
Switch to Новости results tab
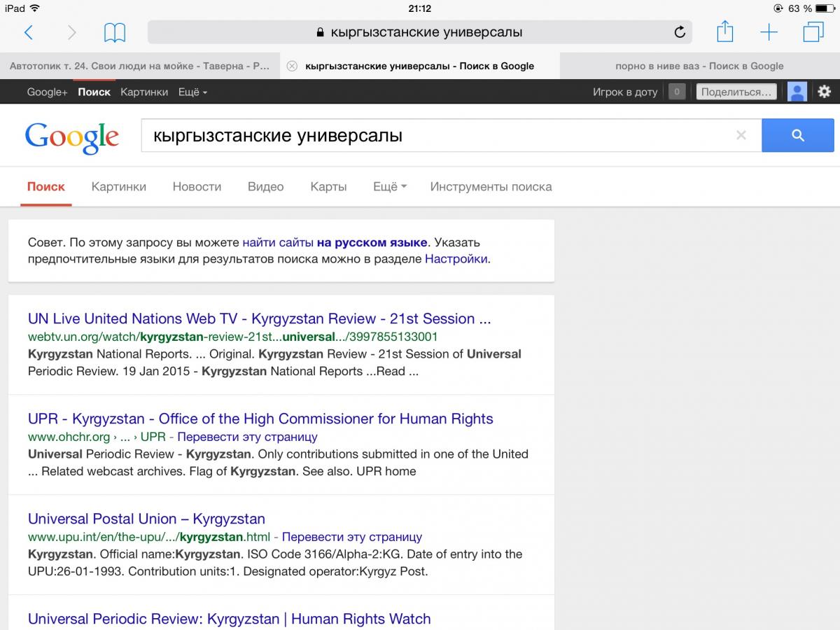[x=197, y=187]
